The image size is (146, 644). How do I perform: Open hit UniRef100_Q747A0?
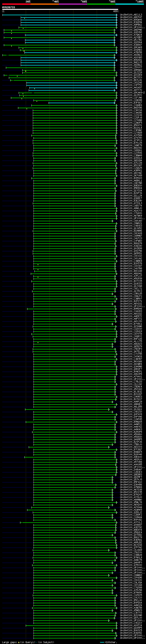[x=131, y=138]
